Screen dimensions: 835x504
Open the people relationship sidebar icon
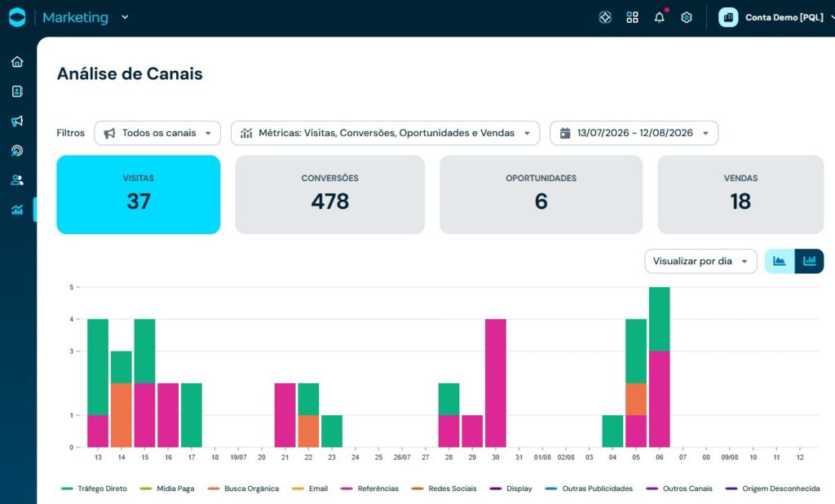tap(17, 180)
